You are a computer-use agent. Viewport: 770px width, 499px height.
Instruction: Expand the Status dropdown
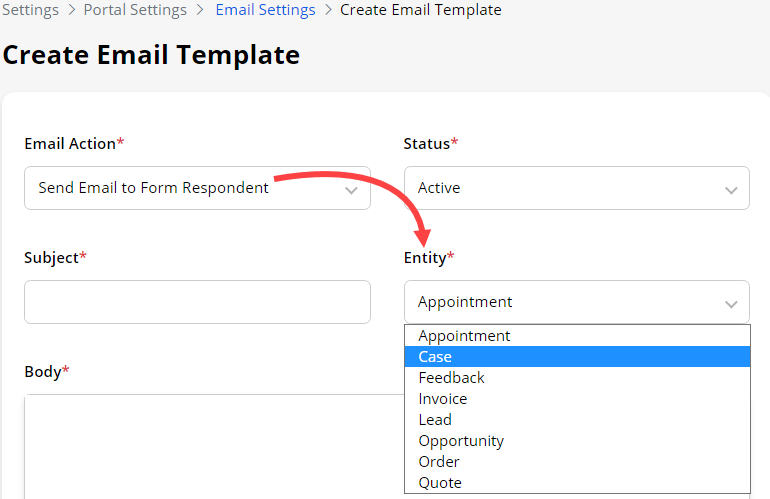tap(576, 188)
